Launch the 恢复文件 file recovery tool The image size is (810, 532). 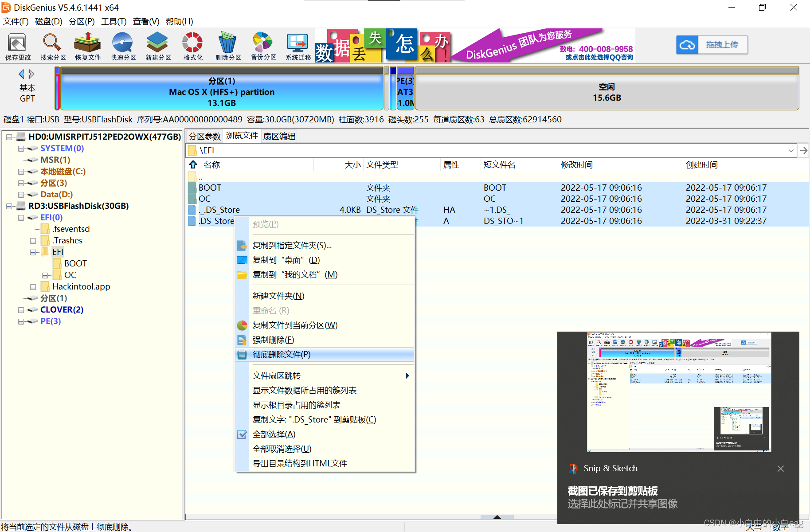pyautogui.click(x=88, y=46)
